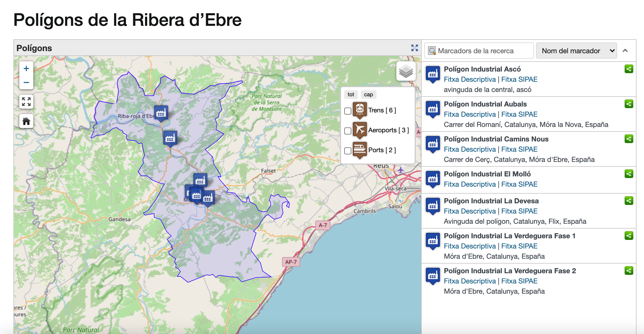This screenshot has height=334, width=644.
Task: Share the Polígon Industrial La Devesa entry
Action: click(629, 201)
